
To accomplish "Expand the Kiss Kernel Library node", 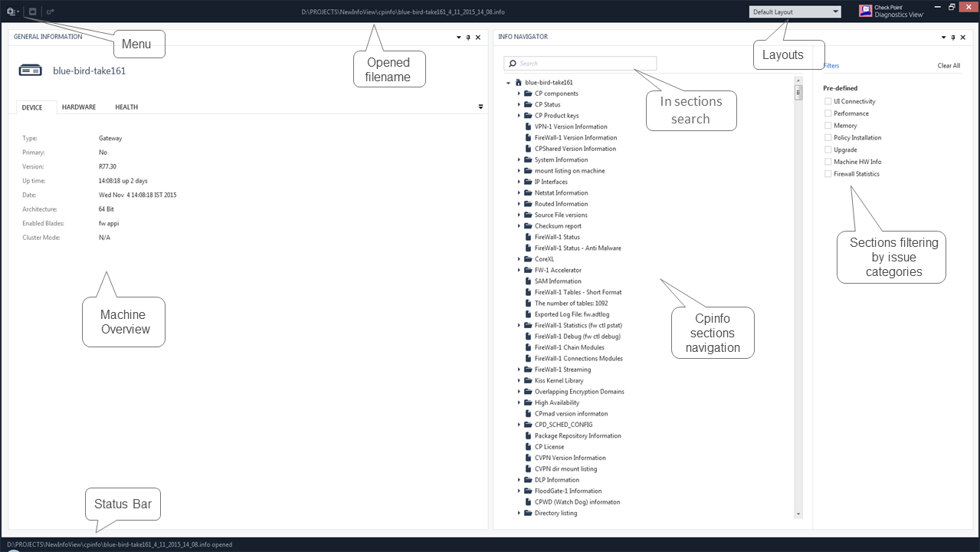I will coord(519,380).
